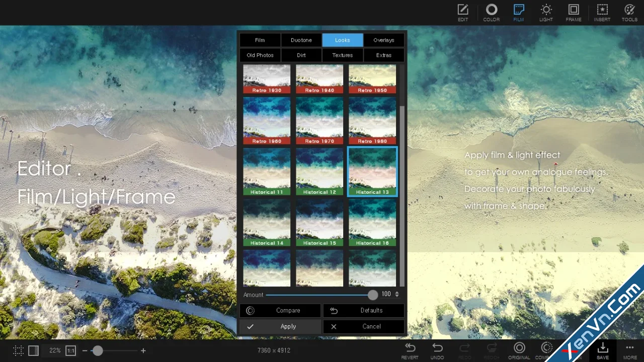This screenshot has height=362, width=644.
Task: Select the Historical 13 look thumbnail
Action: 372,172
